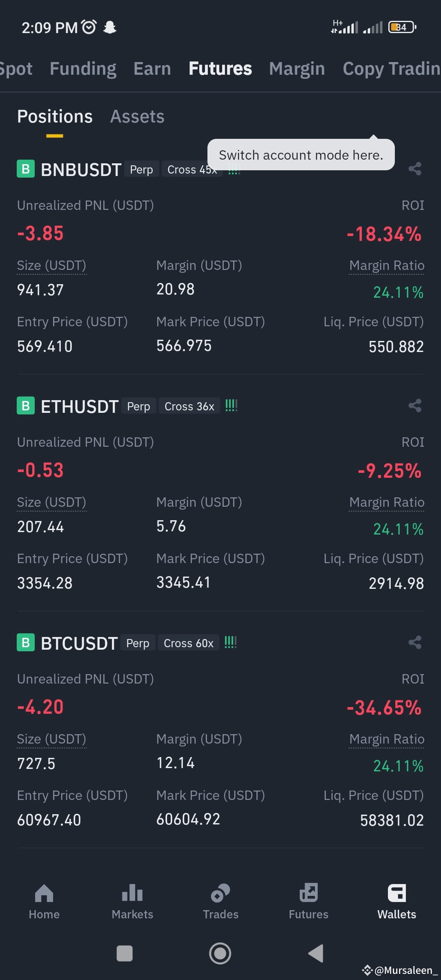441x980 pixels.
Task: Select Wallets in bottom navigation
Action: point(397,902)
